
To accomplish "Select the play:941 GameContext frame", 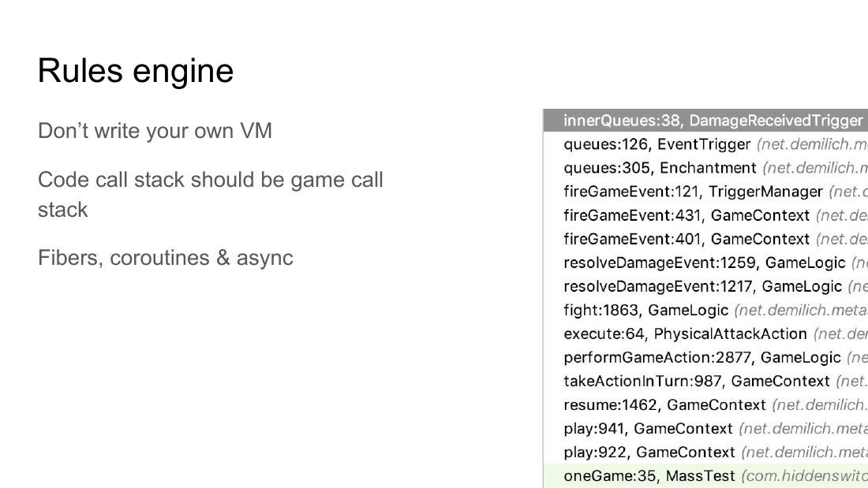I will tap(705, 429).
